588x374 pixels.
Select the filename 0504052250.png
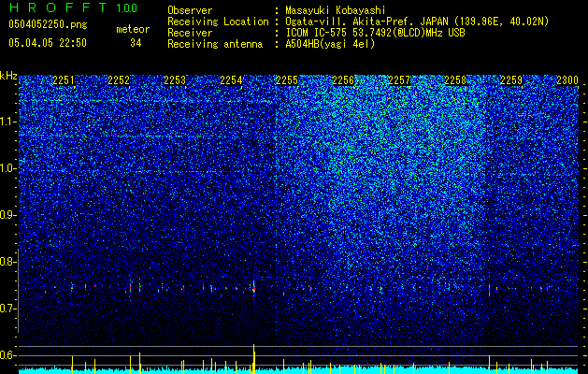tap(48, 24)
